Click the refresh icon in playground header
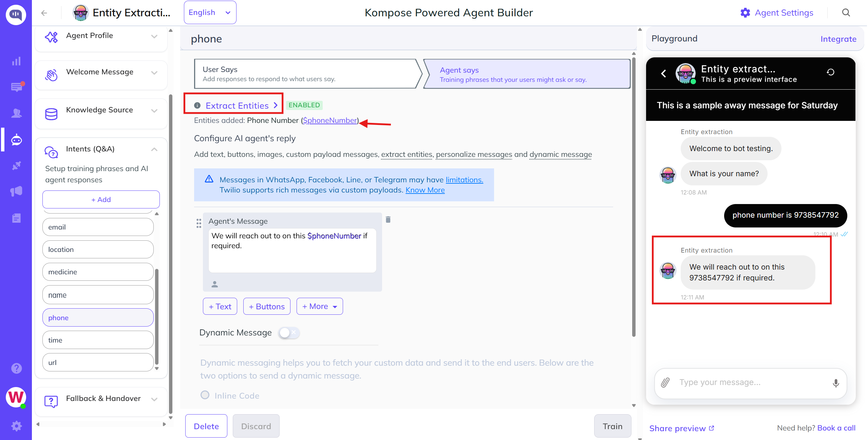The width and height of the screenshot is (868, 440). 830,72
